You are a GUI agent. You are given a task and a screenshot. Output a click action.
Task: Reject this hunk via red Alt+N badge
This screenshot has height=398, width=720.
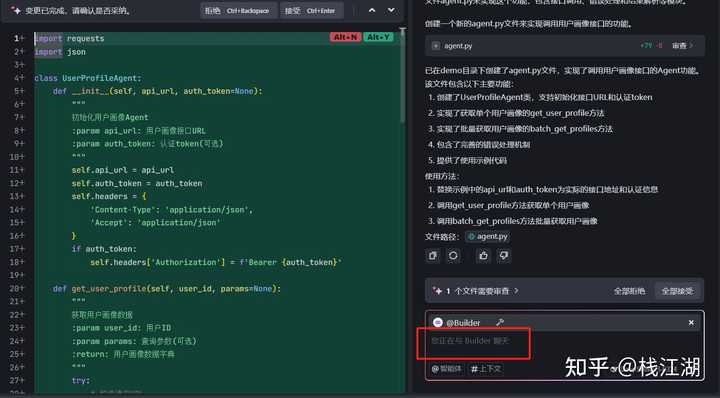(x=345, y=37)
